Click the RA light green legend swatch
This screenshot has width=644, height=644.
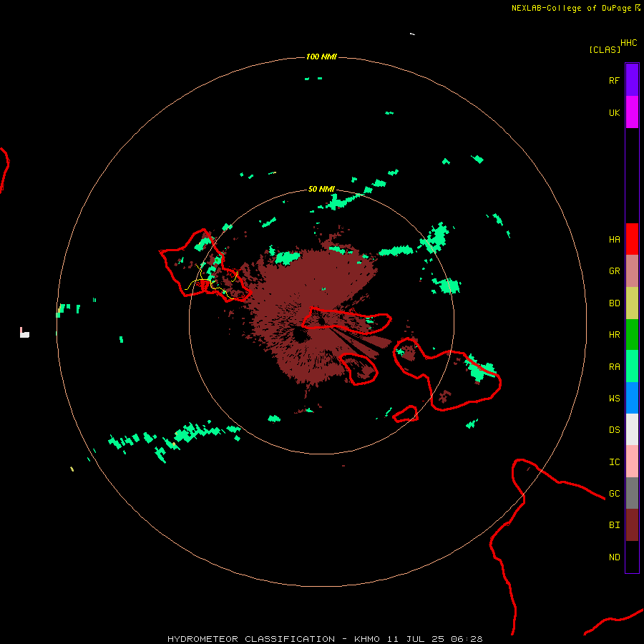632,366
